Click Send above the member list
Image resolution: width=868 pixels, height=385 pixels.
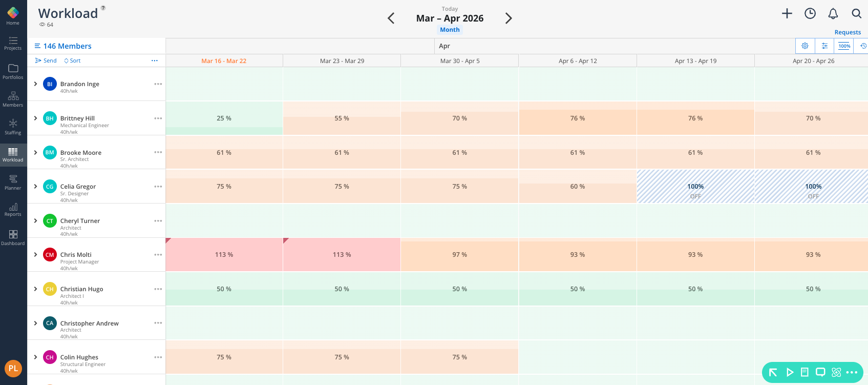tap(46, 60)
